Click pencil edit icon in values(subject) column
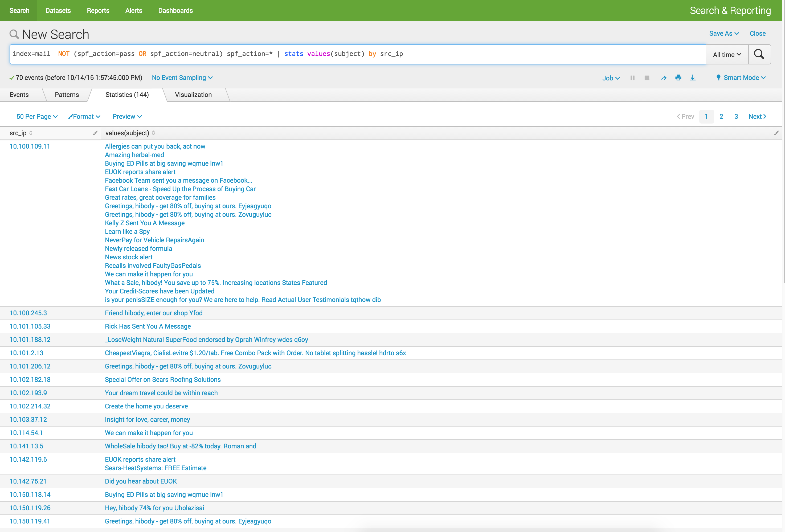Viewport: 785px width, 532px height. (776, 133)
